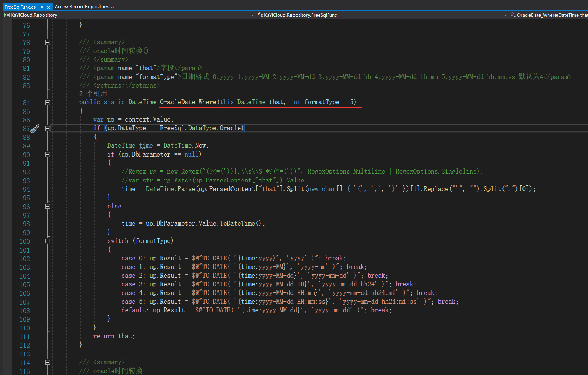Click 'DateTime.Parse' on line 94
The height and width of the screenshot is (375, 588).
click(170, 189)
